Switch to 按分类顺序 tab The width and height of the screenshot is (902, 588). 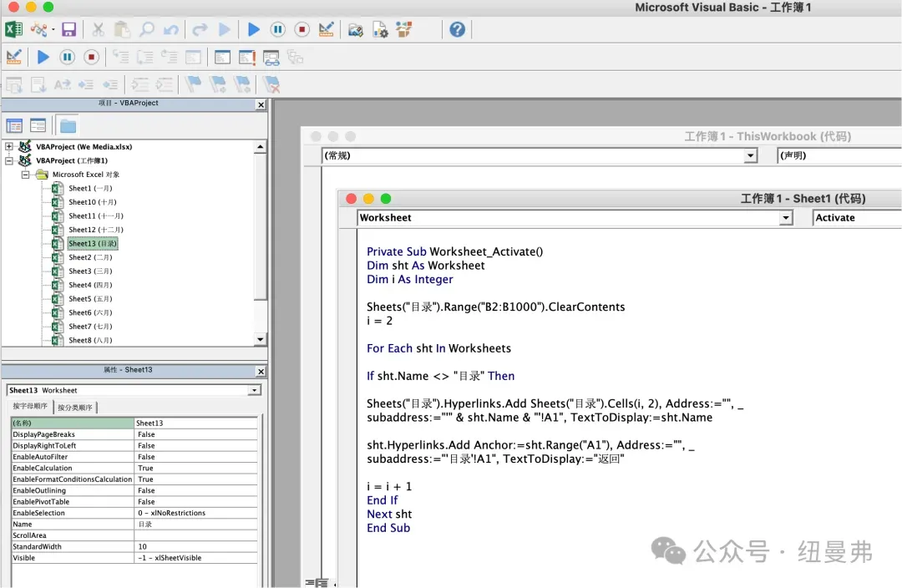click(x=75, y=408)
